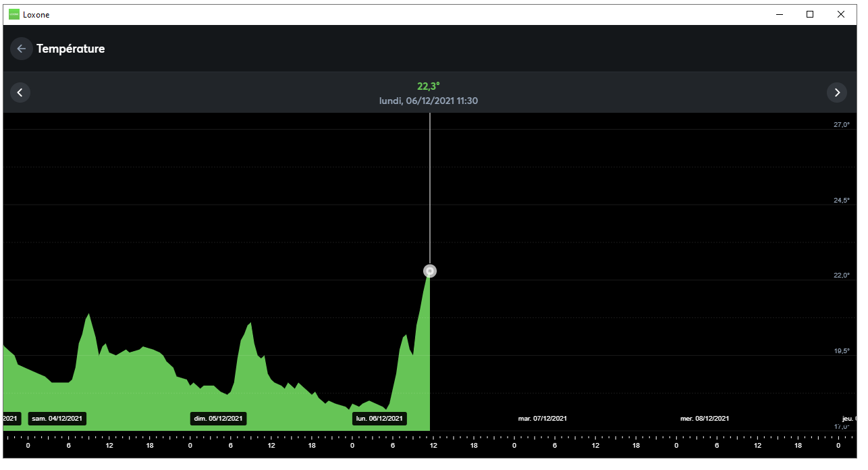The height and width of the screenshot is (470, 868).
Task: Click the 22,0° axis label
Action: [841, 276]
